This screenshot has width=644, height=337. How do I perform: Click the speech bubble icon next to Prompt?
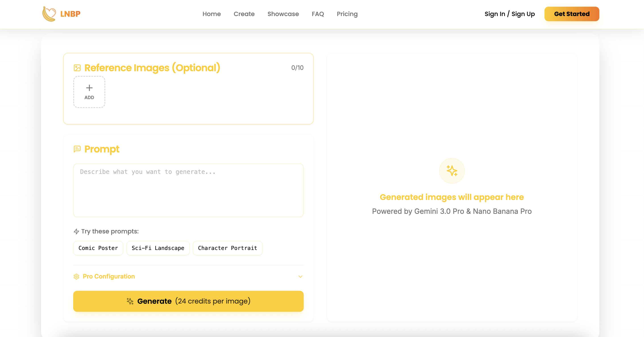(x=77, y=149)
